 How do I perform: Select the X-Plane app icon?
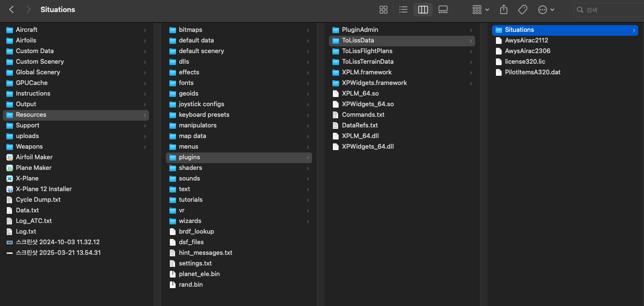[10, 179]
